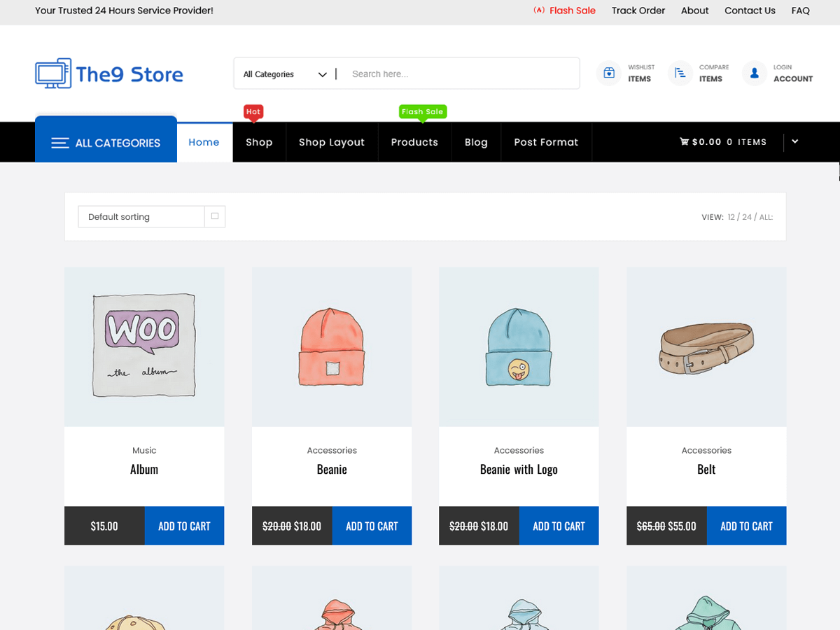Click the Belt product thumbnail
The height and width of the screenshot is (630, 840).
click(706, 346)
